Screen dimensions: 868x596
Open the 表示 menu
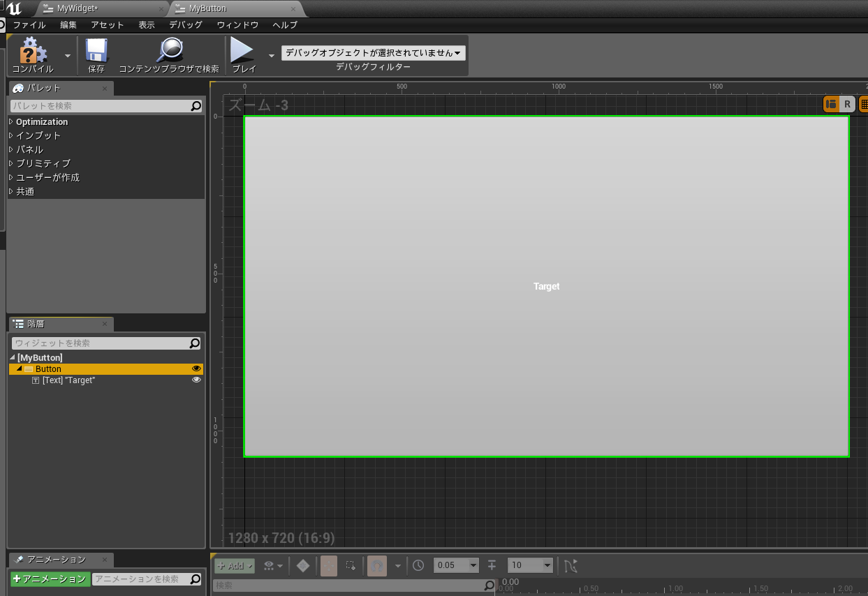pos(147,25)
